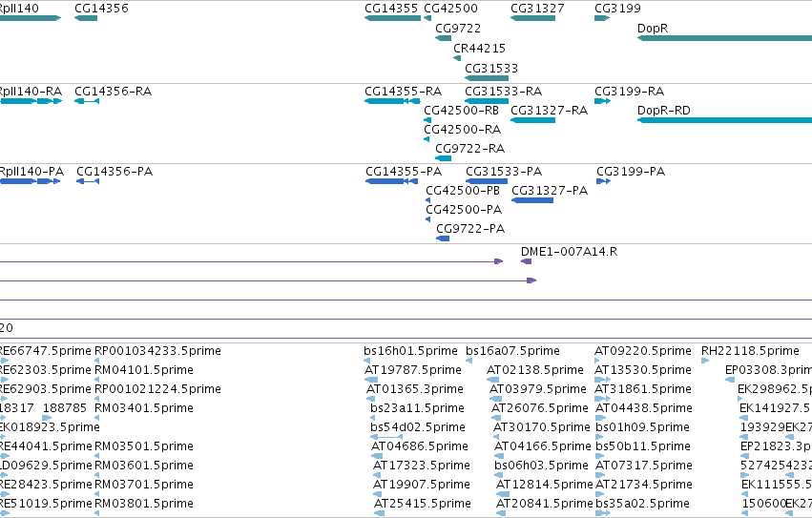
Task: Select the CG9722-PA protein label
Action: (x=470, y=229)
